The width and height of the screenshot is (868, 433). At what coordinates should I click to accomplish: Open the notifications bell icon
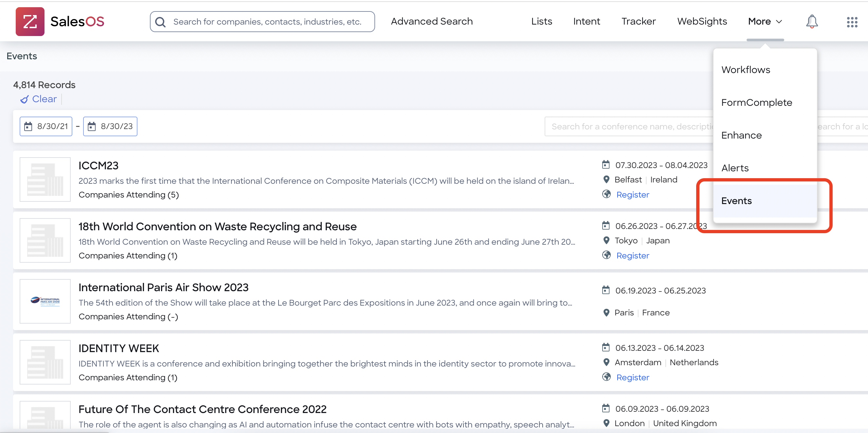coord(812,22)
